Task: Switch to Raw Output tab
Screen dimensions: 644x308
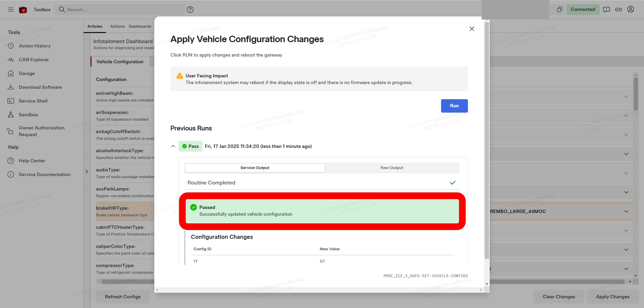Action: coord(392,168)
